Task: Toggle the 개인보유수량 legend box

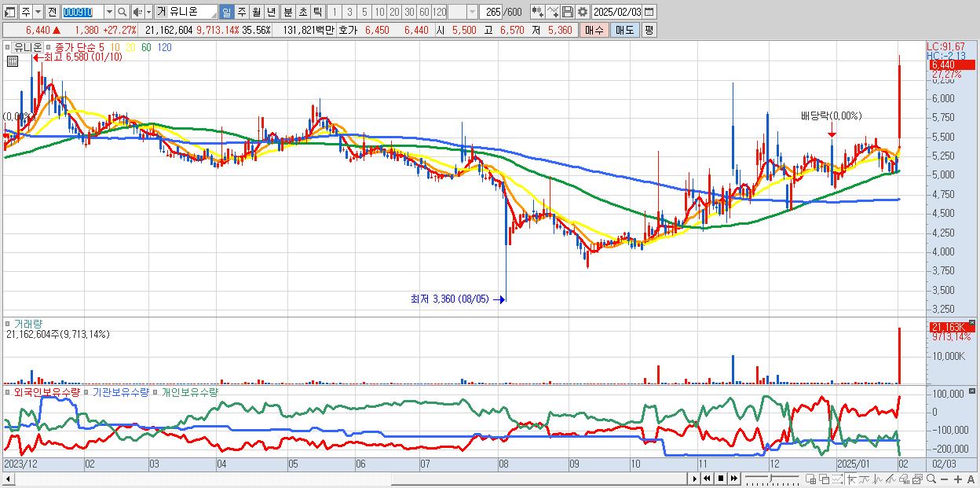Action: pyautogui.click(x=155, y=391)
